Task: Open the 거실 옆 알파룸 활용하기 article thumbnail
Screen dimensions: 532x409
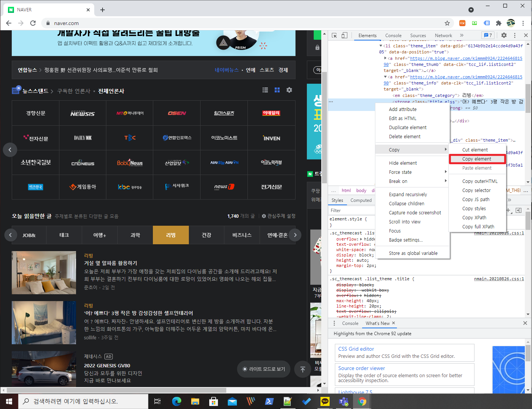Action: [x=44, y=273]
